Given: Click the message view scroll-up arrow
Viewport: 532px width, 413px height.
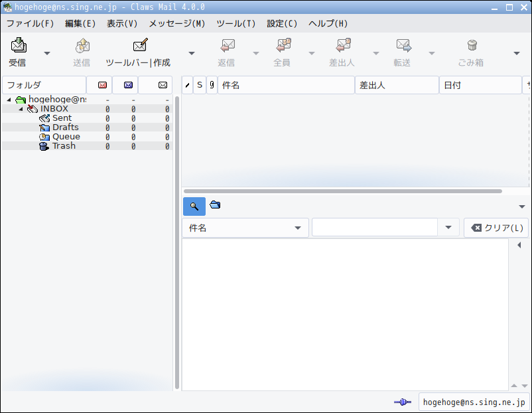Looking at the screenshot, I should (x=514, y=386).
